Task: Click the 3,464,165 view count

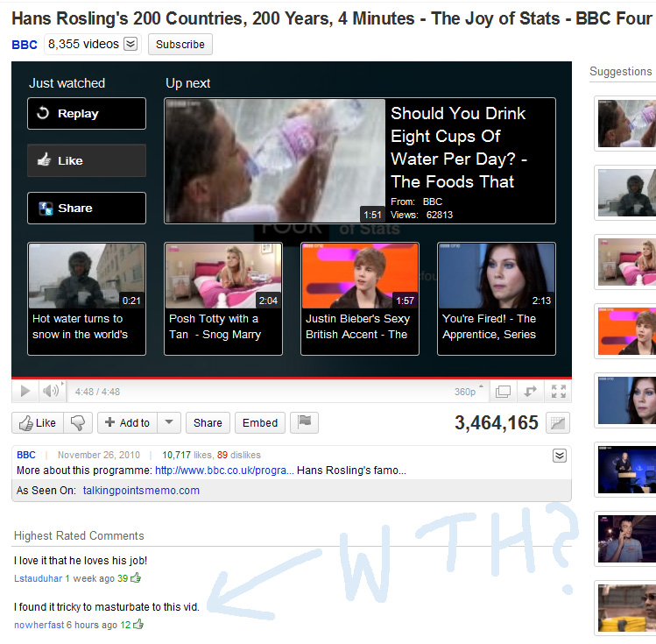Action: pos(497,422)
